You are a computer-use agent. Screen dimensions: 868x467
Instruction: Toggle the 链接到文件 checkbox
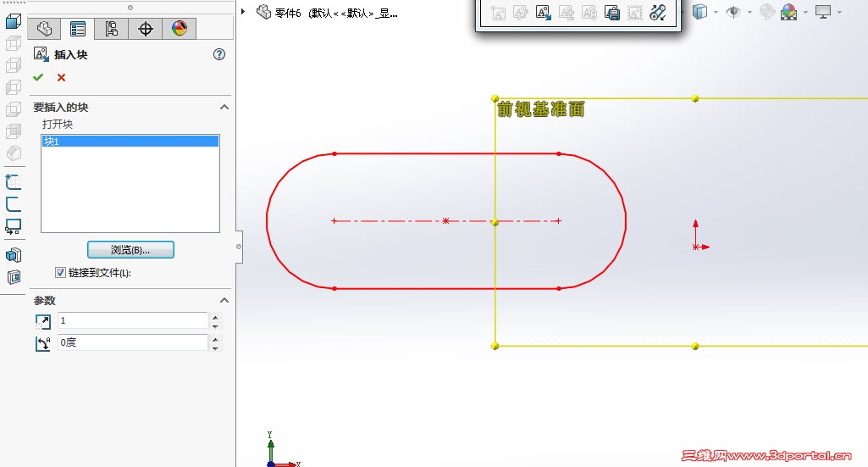(60, 273)
